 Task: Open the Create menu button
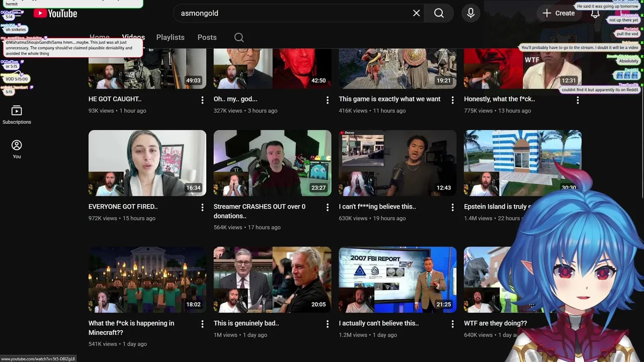pos(558,13)
